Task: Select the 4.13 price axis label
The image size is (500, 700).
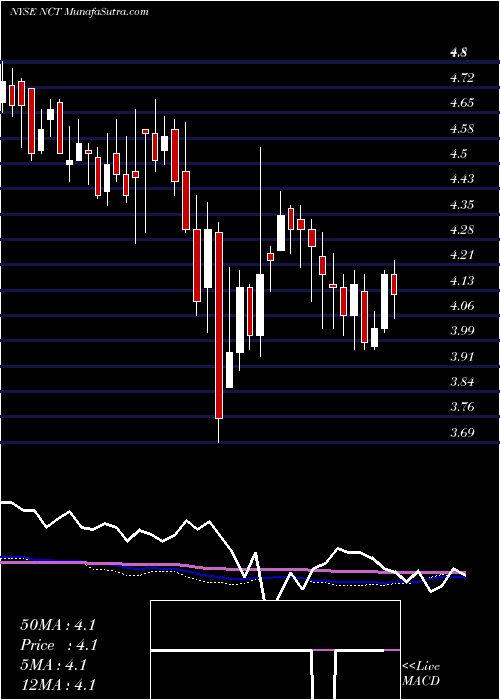Action: tap(462, 281)
